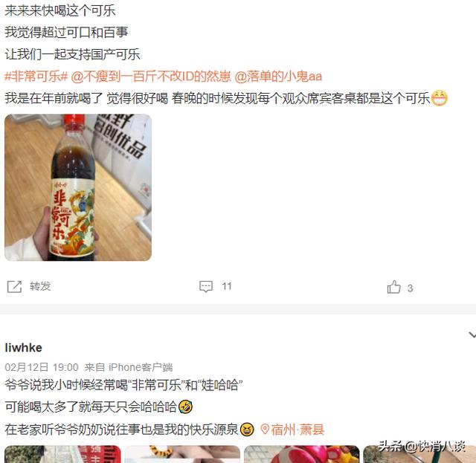Open fourth thumbnail under the watermark
476x463 pixels.
(x=419, y=454)
